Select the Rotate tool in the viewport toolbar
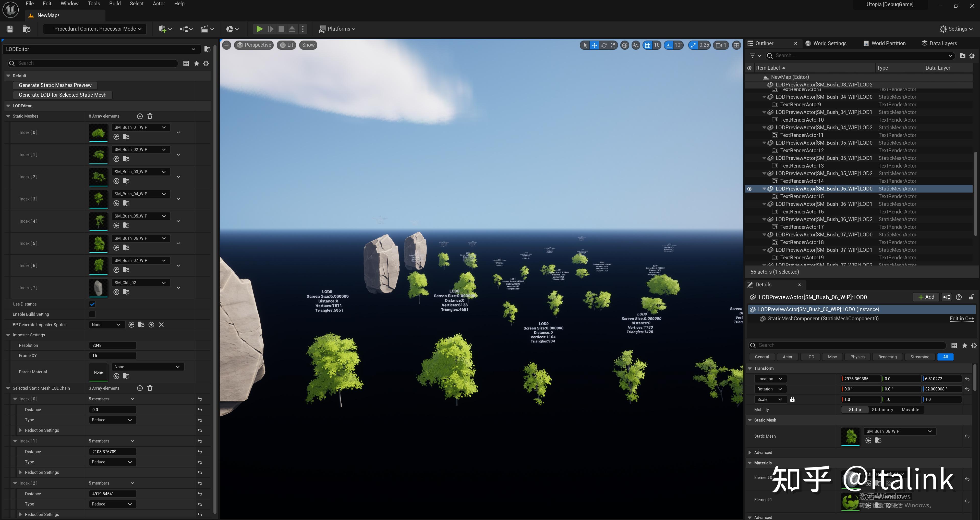 (604, 45)
